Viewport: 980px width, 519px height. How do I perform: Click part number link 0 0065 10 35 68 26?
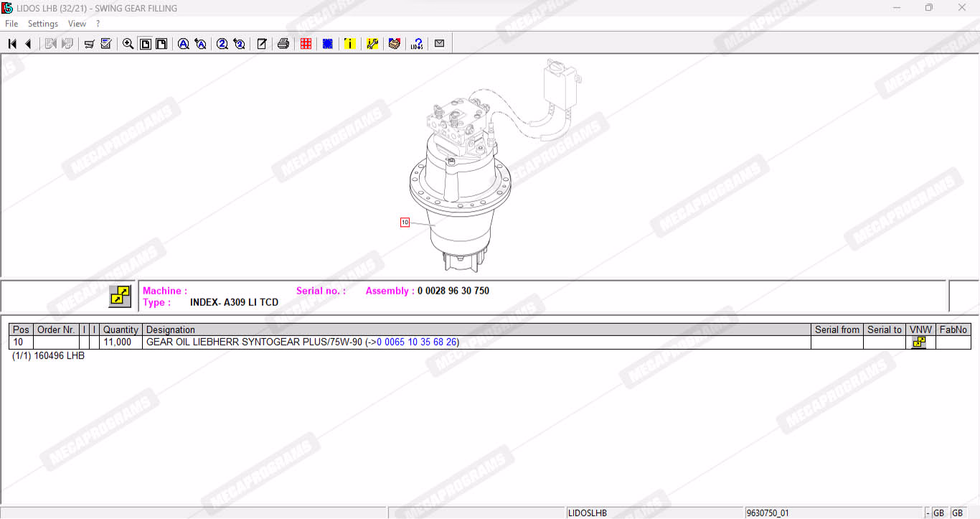point(416,342)
